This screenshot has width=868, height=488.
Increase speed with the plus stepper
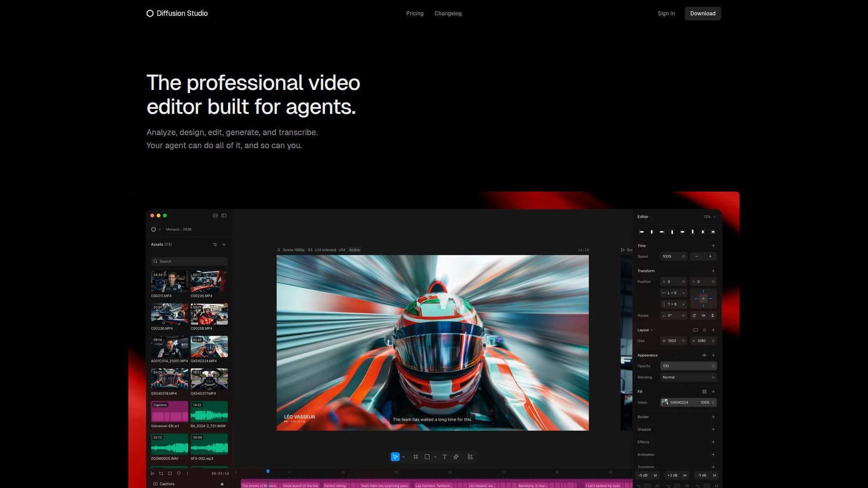(x=710, y=257)
